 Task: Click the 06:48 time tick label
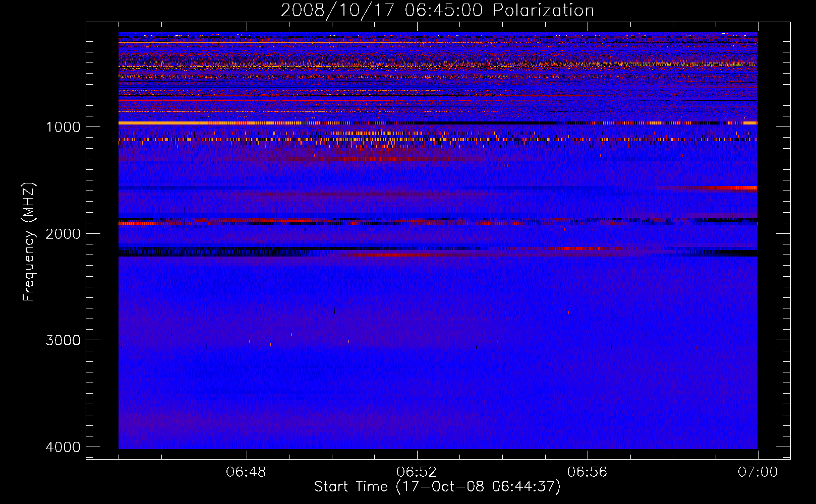coord(246,472)
